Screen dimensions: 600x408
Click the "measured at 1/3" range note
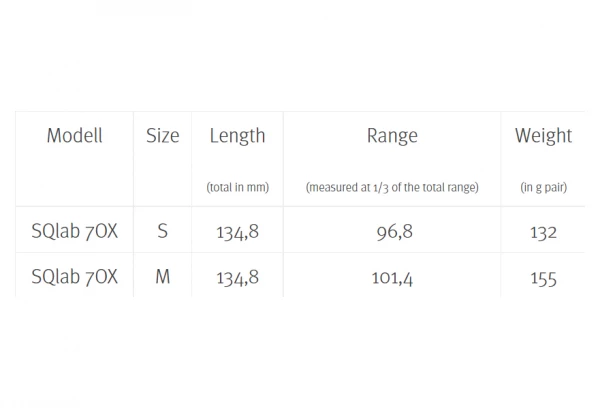tap(392, 187)
